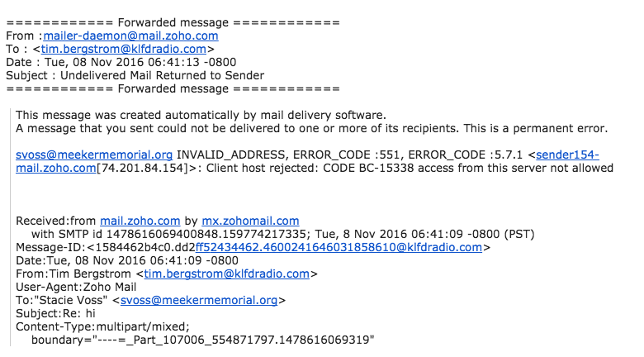Open email link beside From:Tim Bergstrom
The height and width of the screenshot is (357, 644).
(x=226, y=274)
